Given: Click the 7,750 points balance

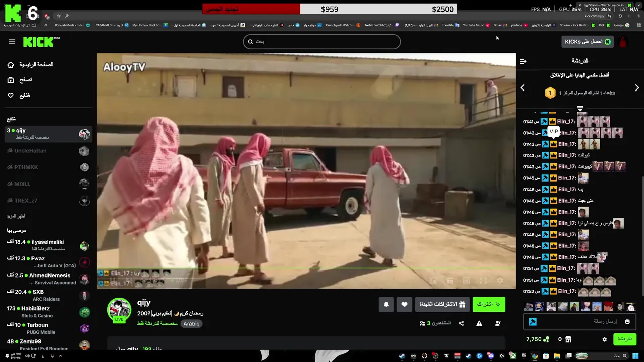Looking at the screenshot, I should [x=538, y=339].
